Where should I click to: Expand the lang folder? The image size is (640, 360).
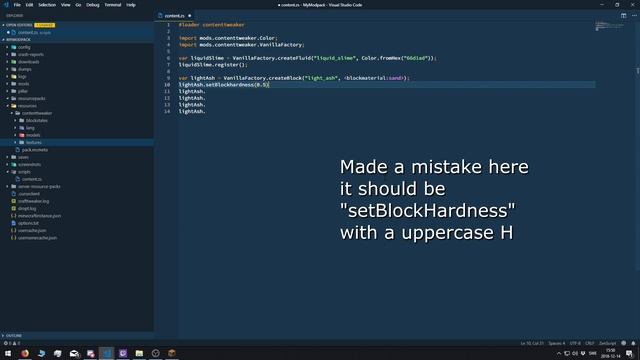[30, 128]
